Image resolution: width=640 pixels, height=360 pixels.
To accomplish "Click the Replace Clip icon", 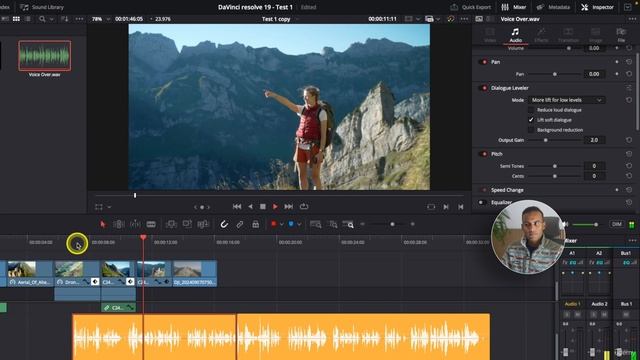I will click(x=203, y=224).
